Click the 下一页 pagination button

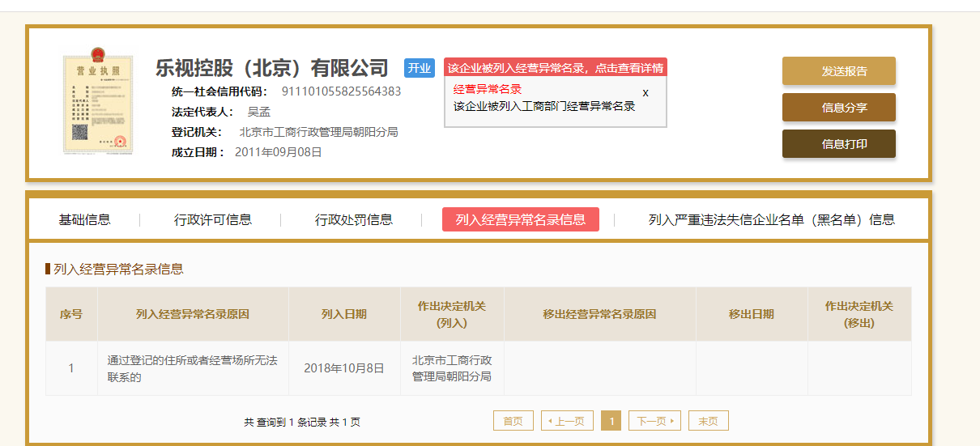tap(654, 421)
